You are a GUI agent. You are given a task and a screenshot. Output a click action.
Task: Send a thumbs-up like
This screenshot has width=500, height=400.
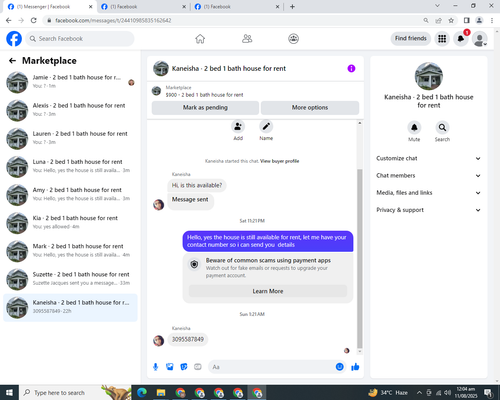[x=355, y=367]
